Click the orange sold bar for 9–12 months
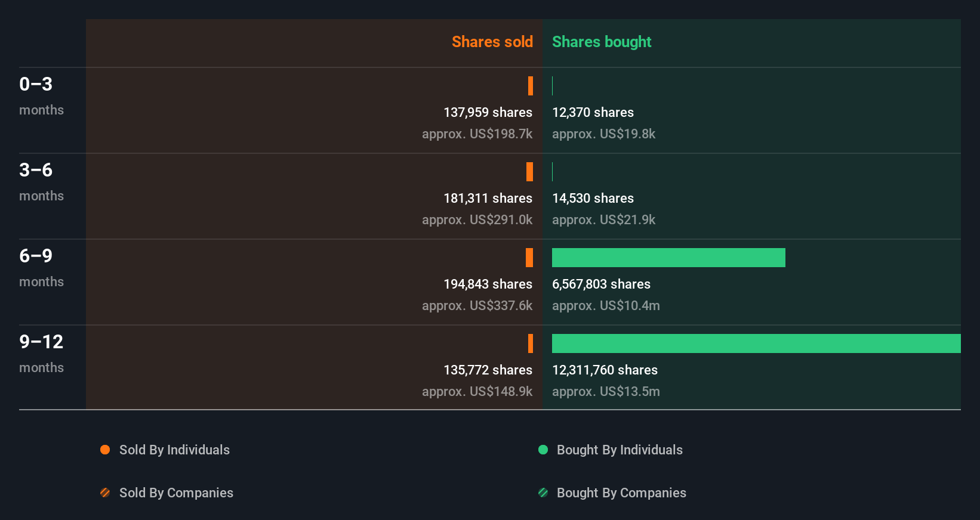 coord(531,343)
